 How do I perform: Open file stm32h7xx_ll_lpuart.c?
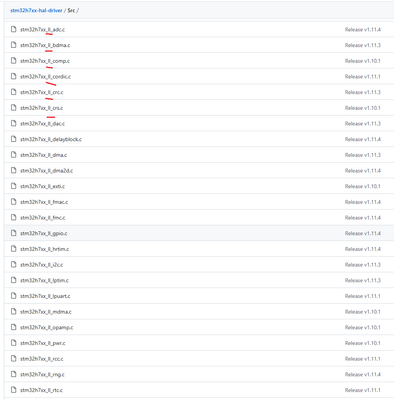[45, 296]
